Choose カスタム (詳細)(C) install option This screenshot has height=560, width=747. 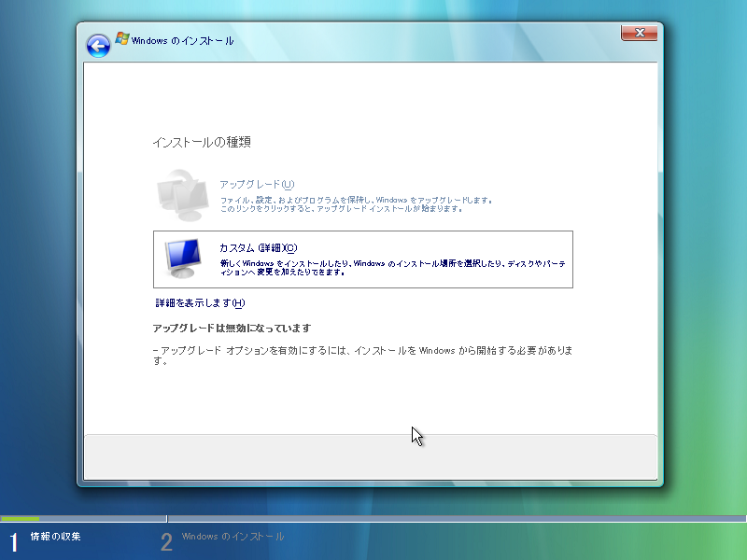(x=363, y=259)
